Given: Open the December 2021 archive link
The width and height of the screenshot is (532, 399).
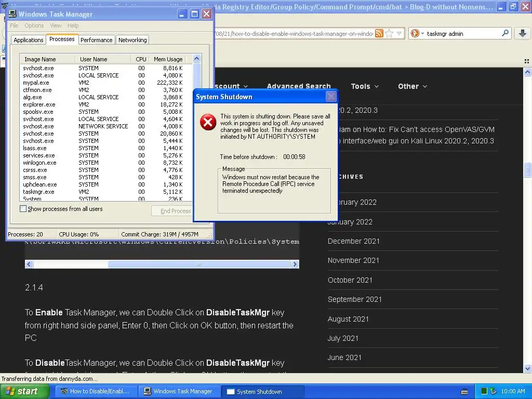Looking at the screenshot, I should pyautogui.click(x=353, y=241).
